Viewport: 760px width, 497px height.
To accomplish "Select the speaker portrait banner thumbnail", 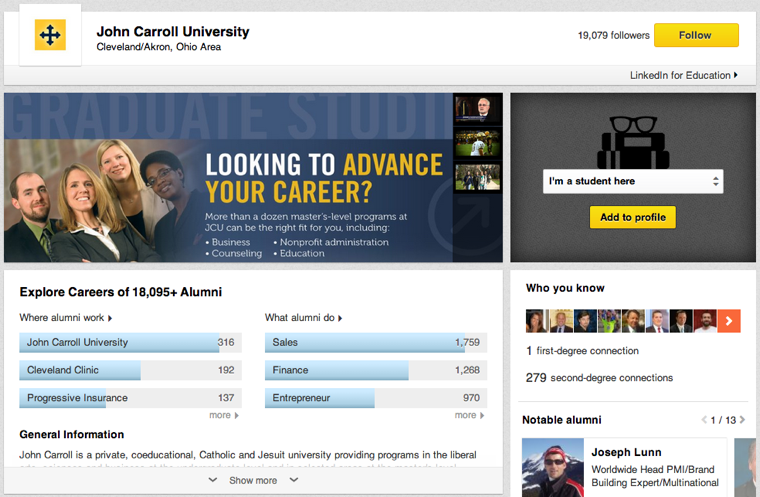I will pyautogui.click(x=477, y=109).
